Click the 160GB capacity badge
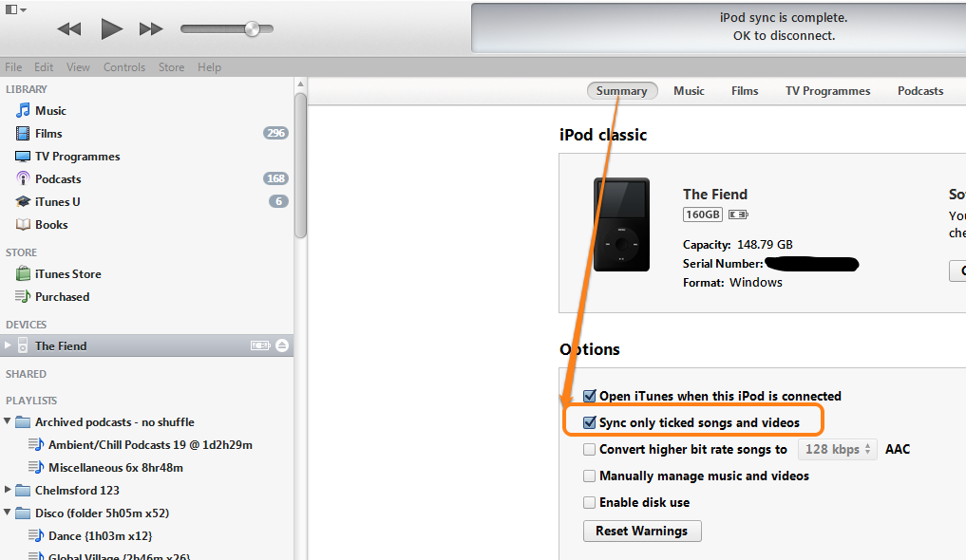Image resolution: width=966 pixels, height=560 pixels. coord(702,215)
